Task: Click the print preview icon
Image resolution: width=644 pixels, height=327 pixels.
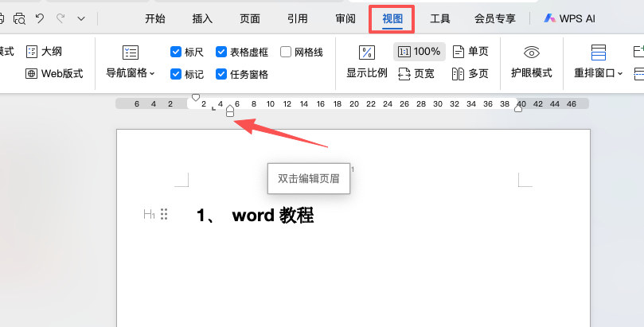Action: (x=19, y=18)
